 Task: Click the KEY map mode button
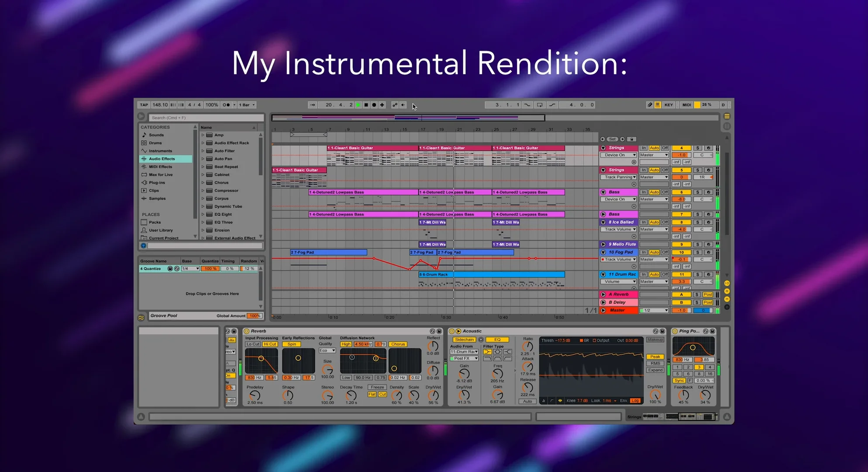coord(668,105)
